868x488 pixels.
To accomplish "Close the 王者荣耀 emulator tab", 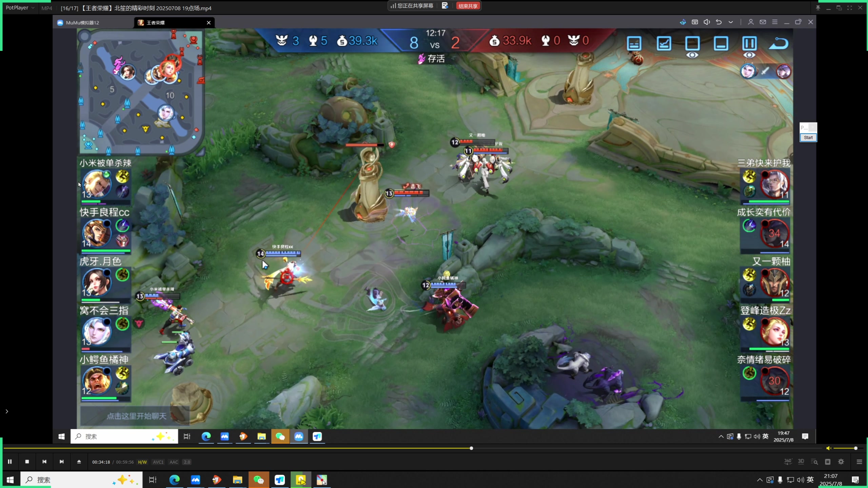I will click(x=209, y=23).
